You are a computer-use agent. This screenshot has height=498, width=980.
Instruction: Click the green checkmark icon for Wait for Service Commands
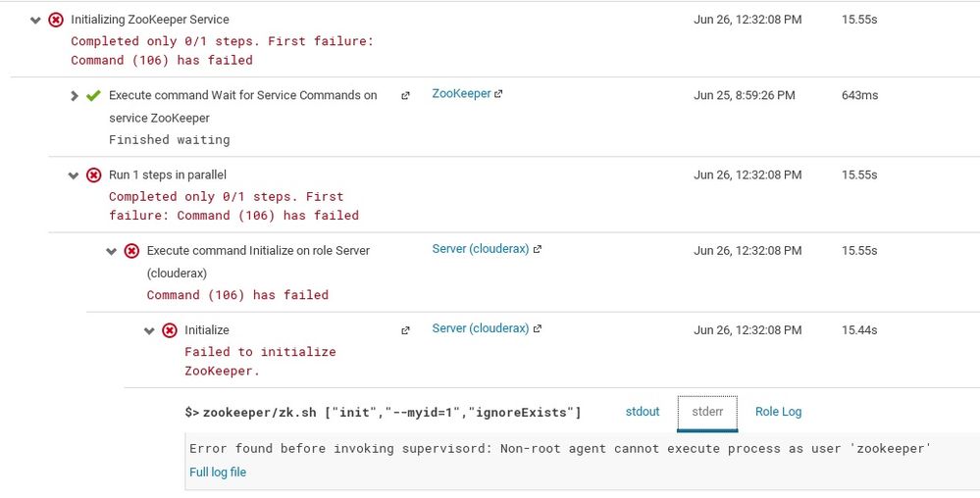(x=93, y=96)
